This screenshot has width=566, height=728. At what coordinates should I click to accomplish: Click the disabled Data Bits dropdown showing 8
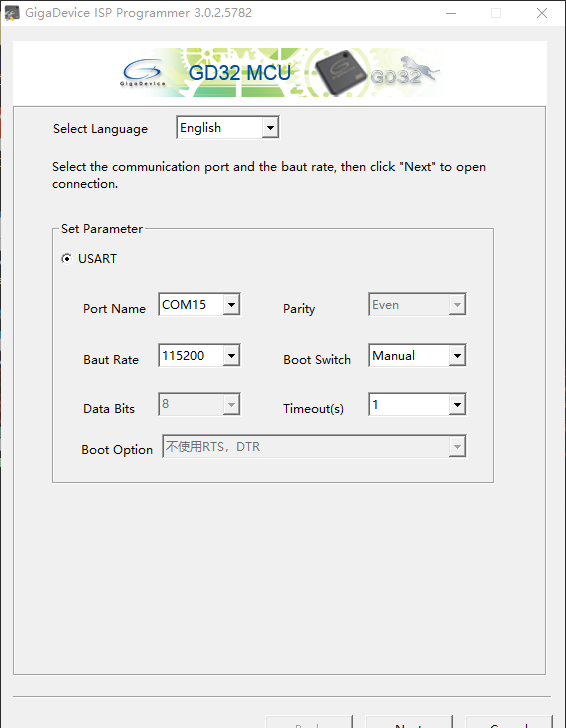pos(199,404)
